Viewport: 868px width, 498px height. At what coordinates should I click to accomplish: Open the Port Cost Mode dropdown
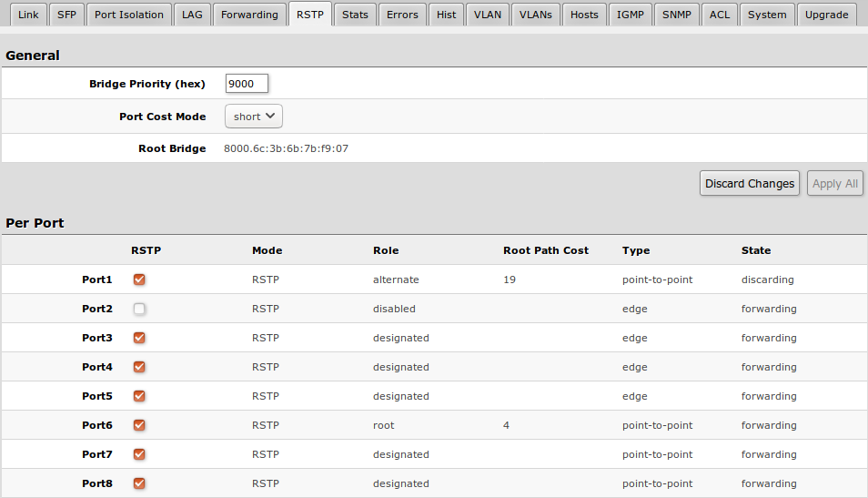253,117
